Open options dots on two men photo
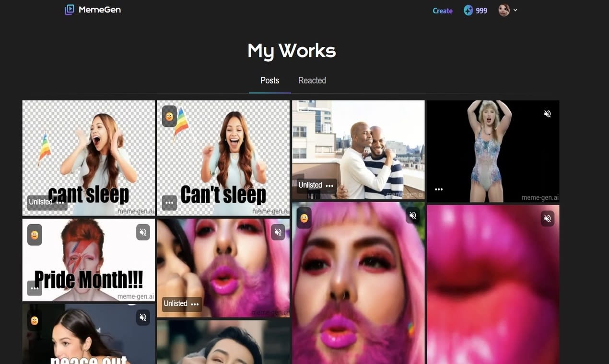This screenshot has height=364, width=609. pos(329,185)
